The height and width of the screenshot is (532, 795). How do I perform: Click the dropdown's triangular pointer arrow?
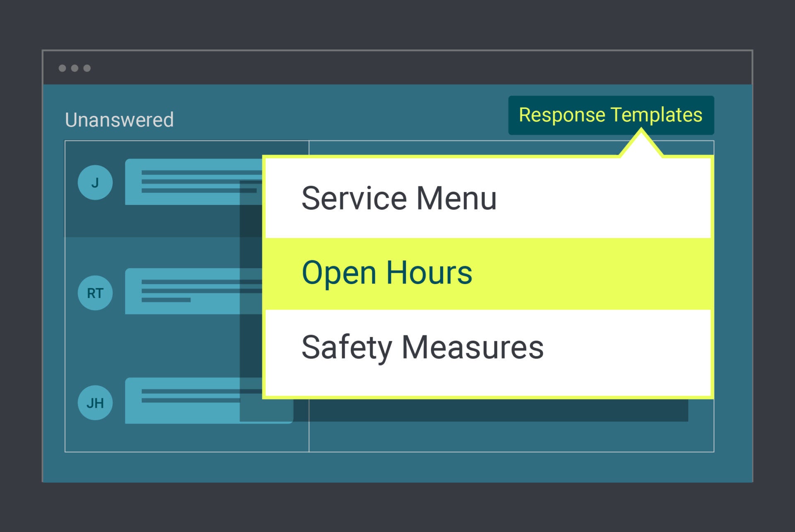pyautogui.click(x=641, y=145)
